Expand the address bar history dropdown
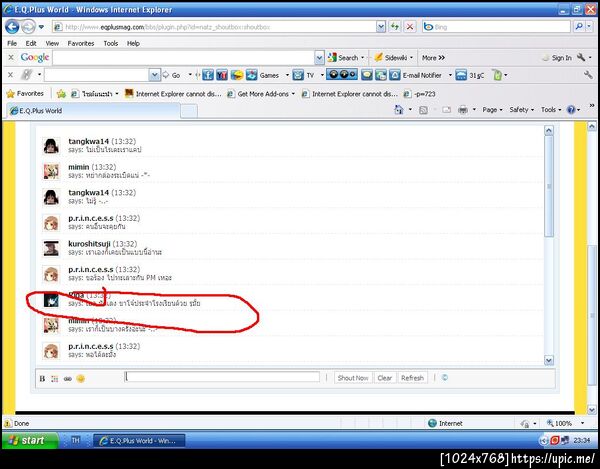 pos(381,27)
